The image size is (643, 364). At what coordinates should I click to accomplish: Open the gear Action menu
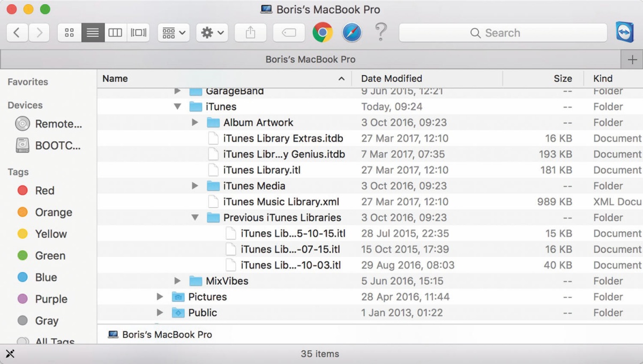pos(212,33)
